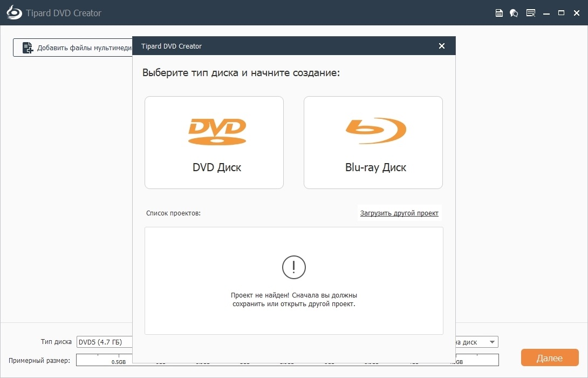
Task: Maximize the main application window
Action: [561, 13]
